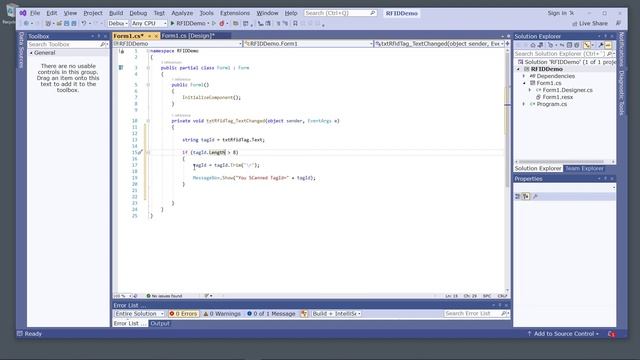The image size is (640, 360).
Task: Expand the Program.cs node
Action: pyautogui.click(x=524, y=104)
